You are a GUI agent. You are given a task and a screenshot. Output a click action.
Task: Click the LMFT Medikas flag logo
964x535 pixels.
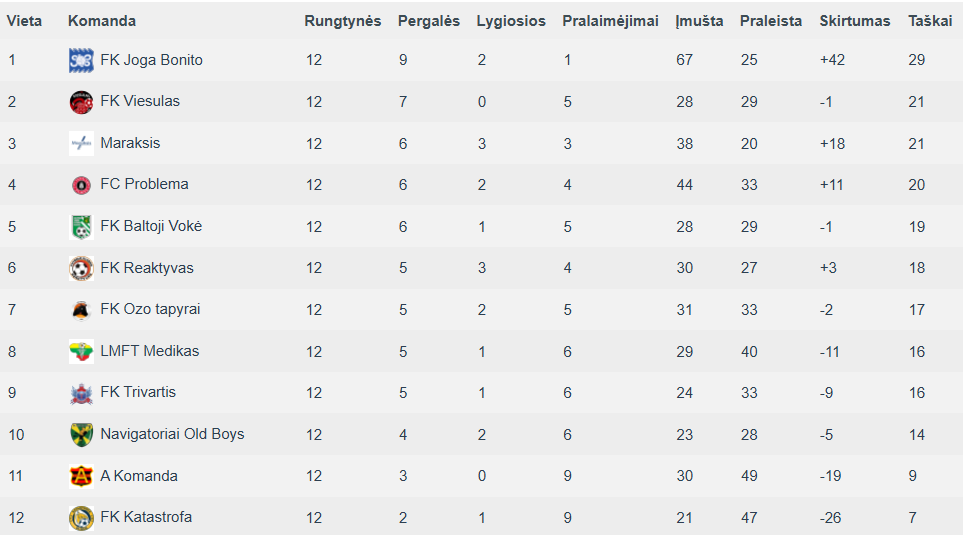(81, 351)
